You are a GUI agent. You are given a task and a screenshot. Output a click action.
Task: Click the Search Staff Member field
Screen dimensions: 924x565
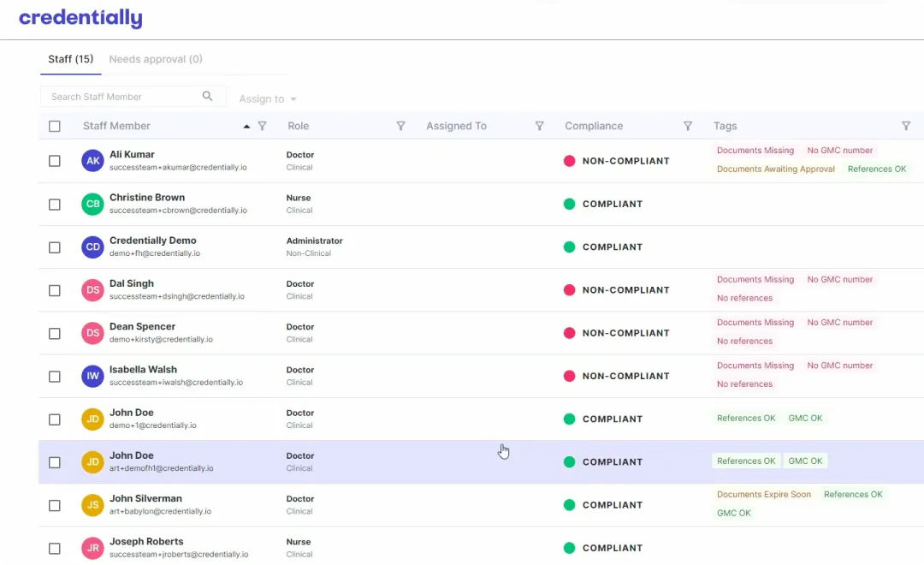(x=120, y=97)
